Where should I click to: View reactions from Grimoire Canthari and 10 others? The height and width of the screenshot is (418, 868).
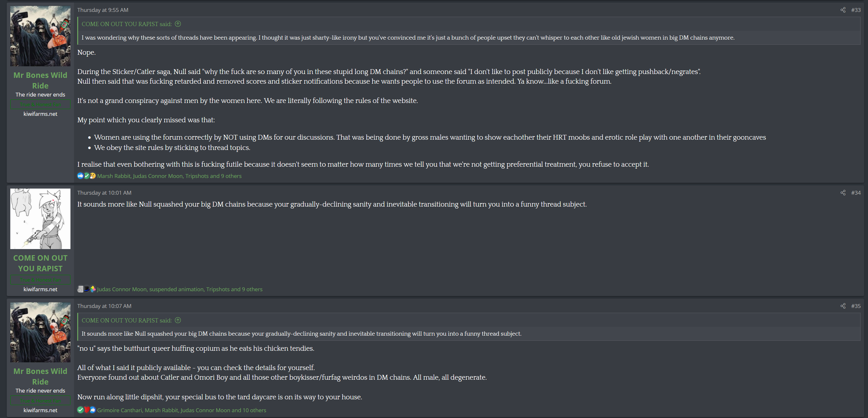tap(182, 410)
